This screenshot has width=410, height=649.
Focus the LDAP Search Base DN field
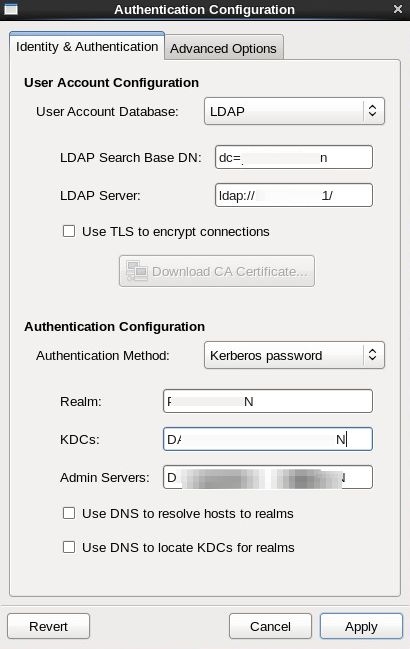tap(294, 157)
